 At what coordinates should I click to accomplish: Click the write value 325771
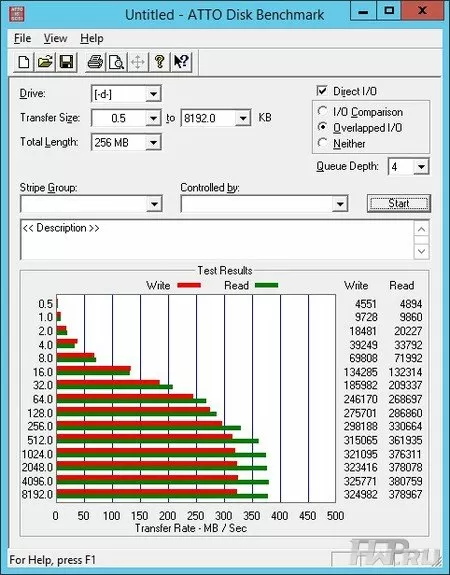click(361, 481)
